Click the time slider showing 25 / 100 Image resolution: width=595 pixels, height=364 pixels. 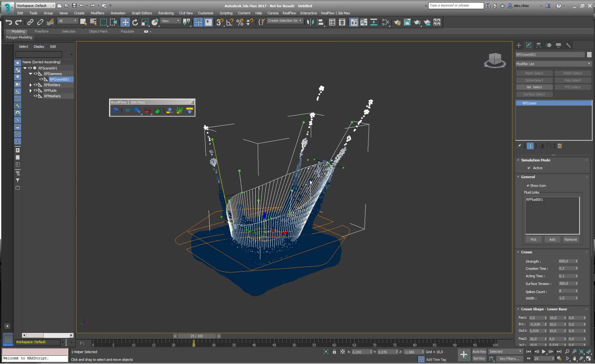point(197,336)
